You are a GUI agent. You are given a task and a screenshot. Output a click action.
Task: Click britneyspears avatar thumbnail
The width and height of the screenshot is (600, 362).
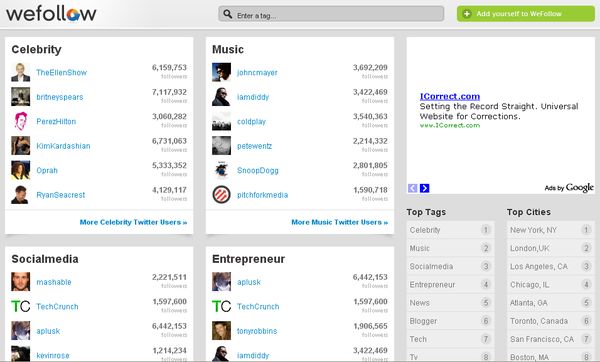pyautogui.click(x=21, y=97)
